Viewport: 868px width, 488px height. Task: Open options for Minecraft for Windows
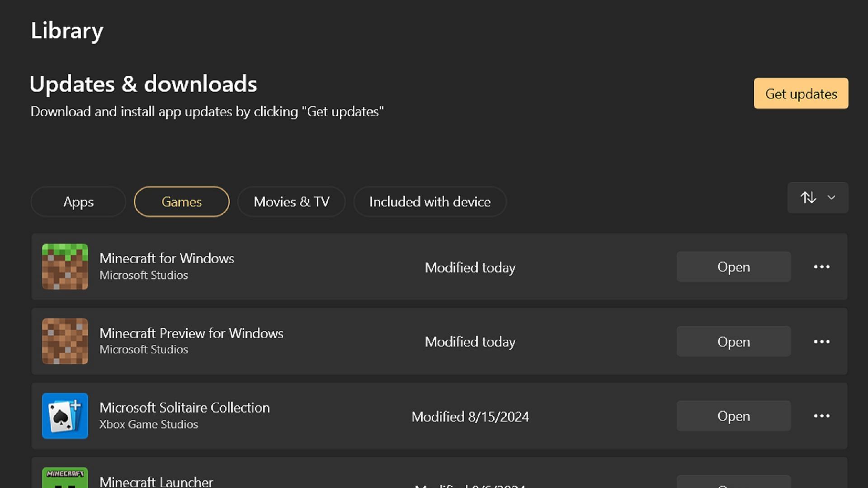(821, 266)
